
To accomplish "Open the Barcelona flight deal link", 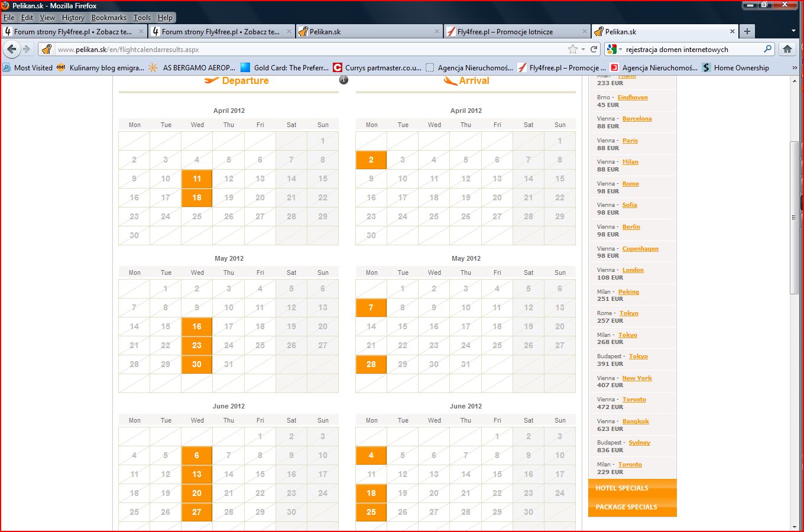I will coord(637,119).
